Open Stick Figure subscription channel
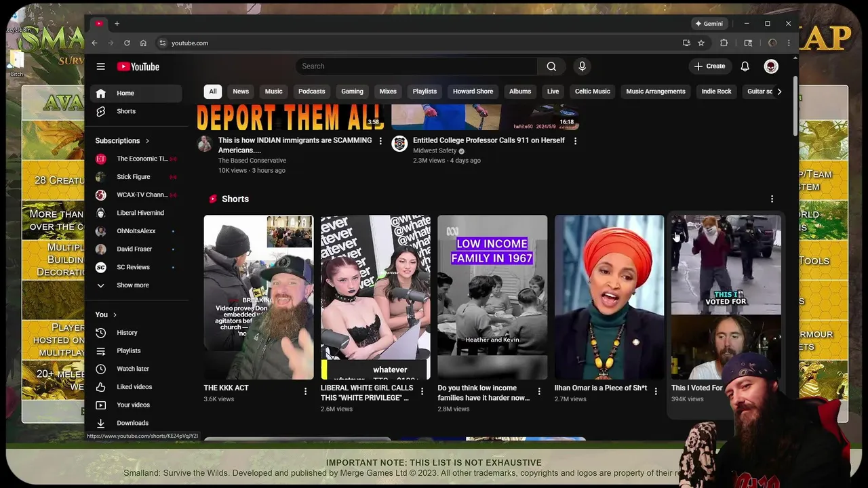The height and width of the screenshot is (488, 868). (x=136, y=177)
